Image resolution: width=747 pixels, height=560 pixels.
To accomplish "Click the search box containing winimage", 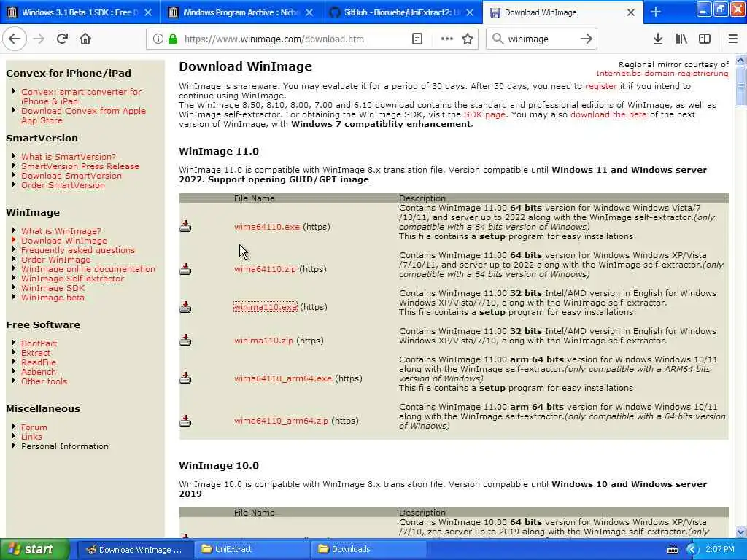I will coord(541,39).
